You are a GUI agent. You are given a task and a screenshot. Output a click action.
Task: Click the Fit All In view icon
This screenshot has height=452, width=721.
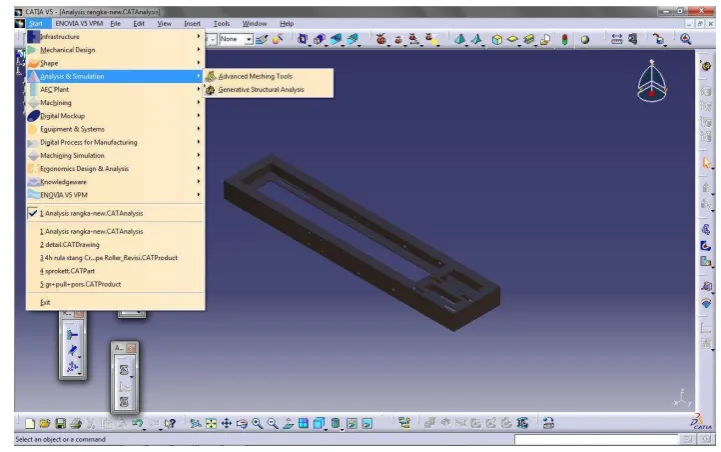211,423
